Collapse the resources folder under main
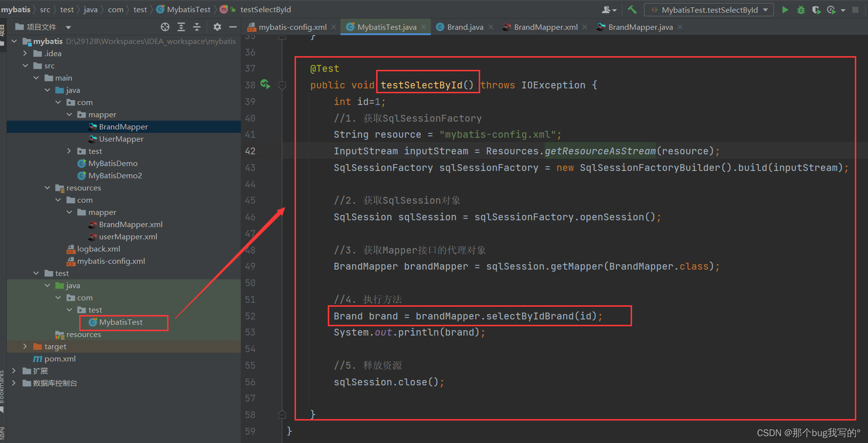 (x=47, y=188)
